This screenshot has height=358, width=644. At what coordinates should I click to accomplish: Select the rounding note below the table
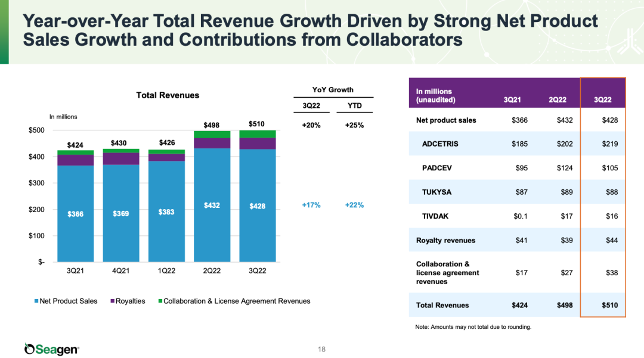click(473, 327)
